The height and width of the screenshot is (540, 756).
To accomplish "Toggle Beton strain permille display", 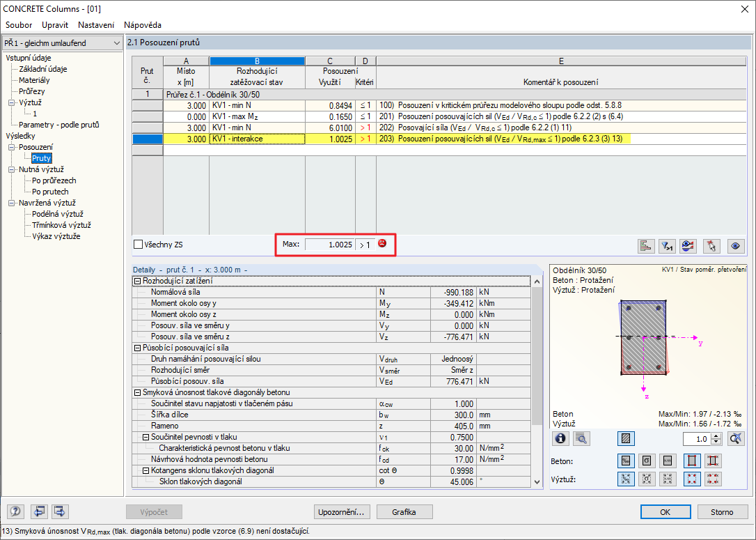I will pos(626,461).
